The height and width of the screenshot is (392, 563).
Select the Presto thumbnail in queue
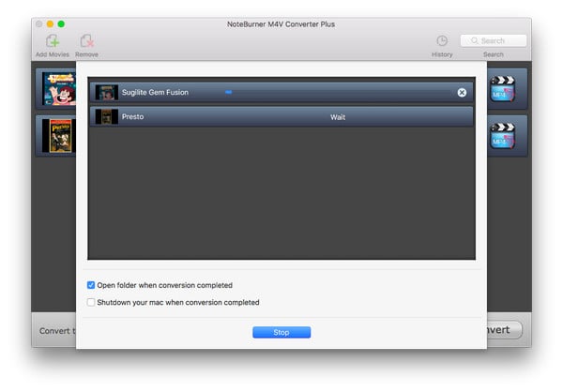107,116
